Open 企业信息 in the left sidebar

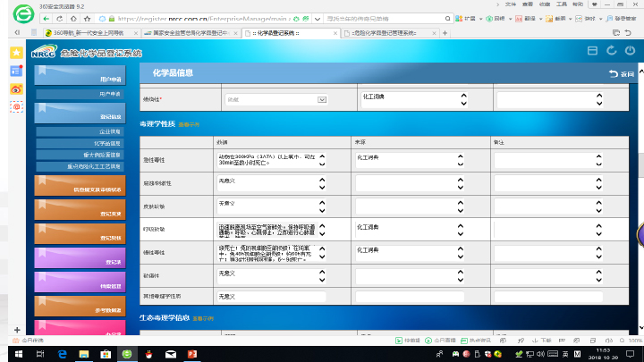[x=81, y=130]
